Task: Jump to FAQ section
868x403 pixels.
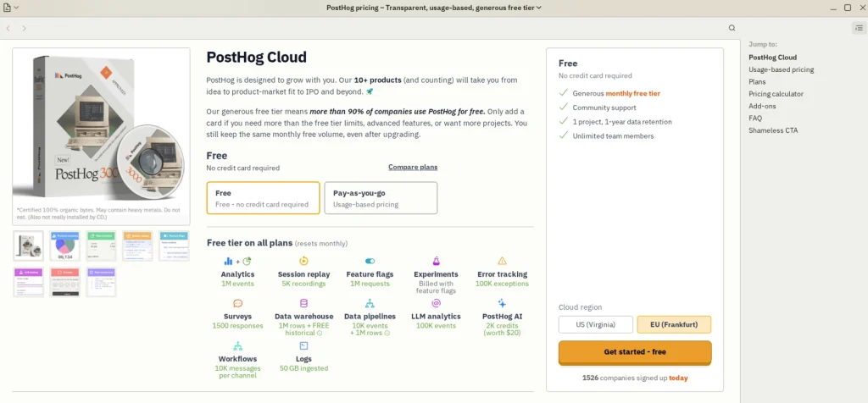Action: (x=755, y=119)
